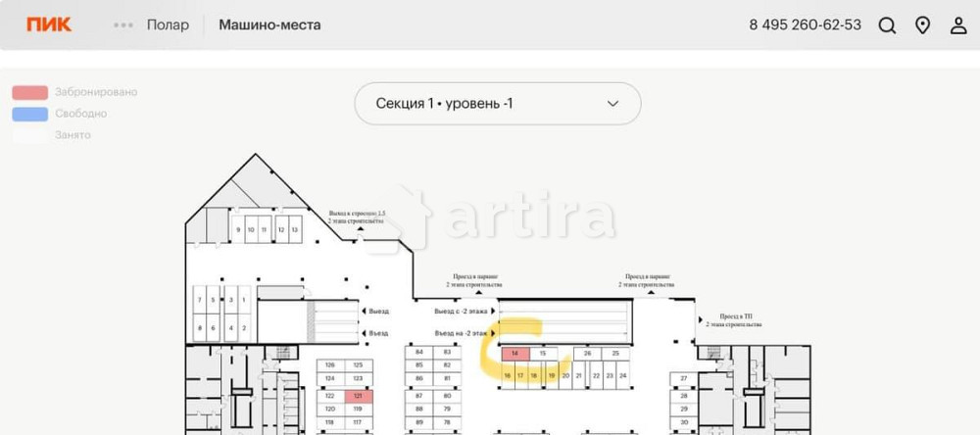Select parking spot 120
This screenshot has height=435, width=980.
coord(330,410)
